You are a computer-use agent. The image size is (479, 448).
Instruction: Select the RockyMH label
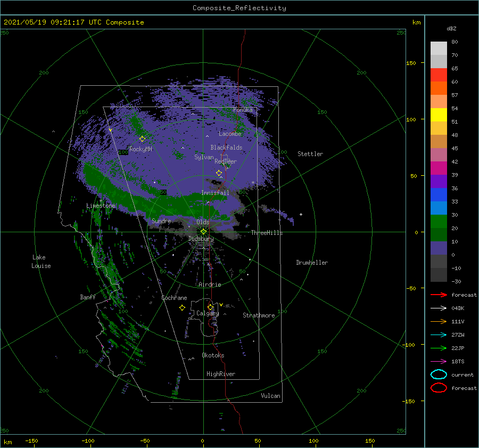pyautogui.click(x=141, y=149)
